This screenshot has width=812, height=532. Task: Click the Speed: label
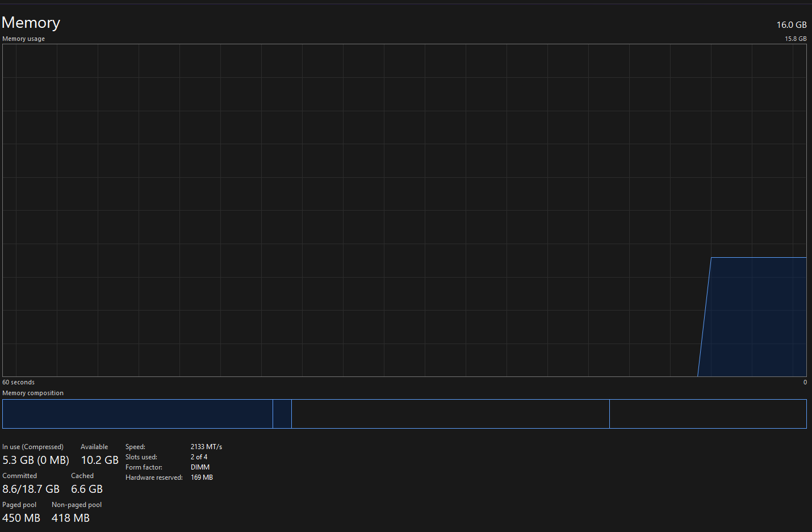(x=135, y=447)
